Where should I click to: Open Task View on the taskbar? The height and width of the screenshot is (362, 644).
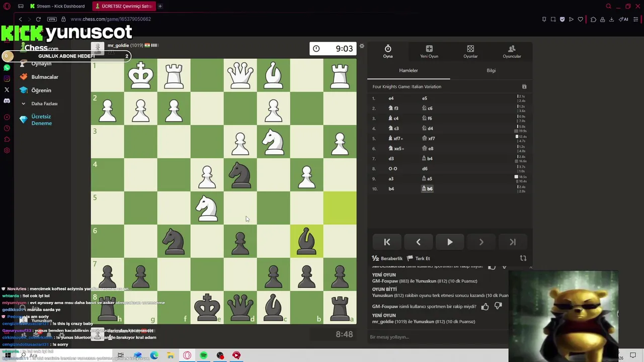pos(121,355)
